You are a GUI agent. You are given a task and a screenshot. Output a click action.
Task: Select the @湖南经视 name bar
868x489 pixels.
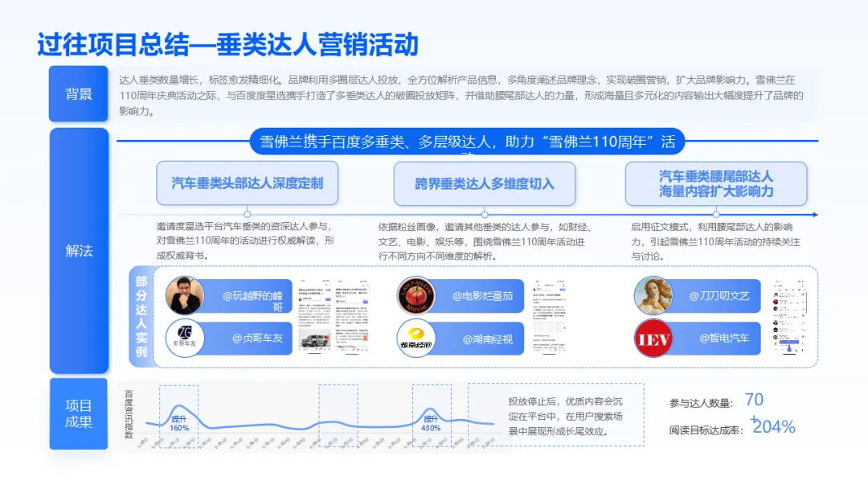click(x=479, y=339)
